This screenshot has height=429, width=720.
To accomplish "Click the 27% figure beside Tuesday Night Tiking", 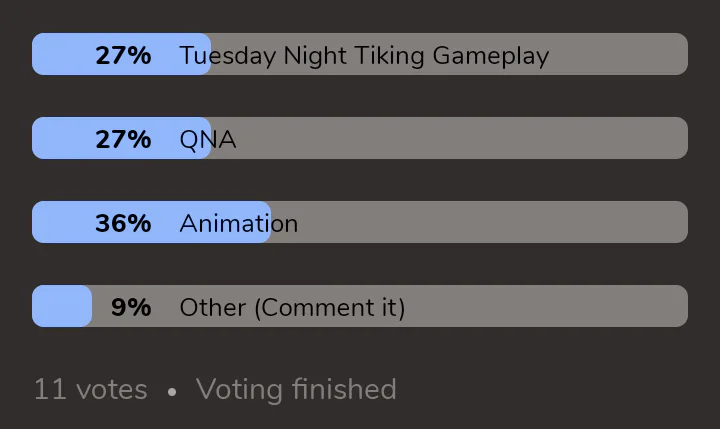I will pyautogui.click(x=123, y=56).
